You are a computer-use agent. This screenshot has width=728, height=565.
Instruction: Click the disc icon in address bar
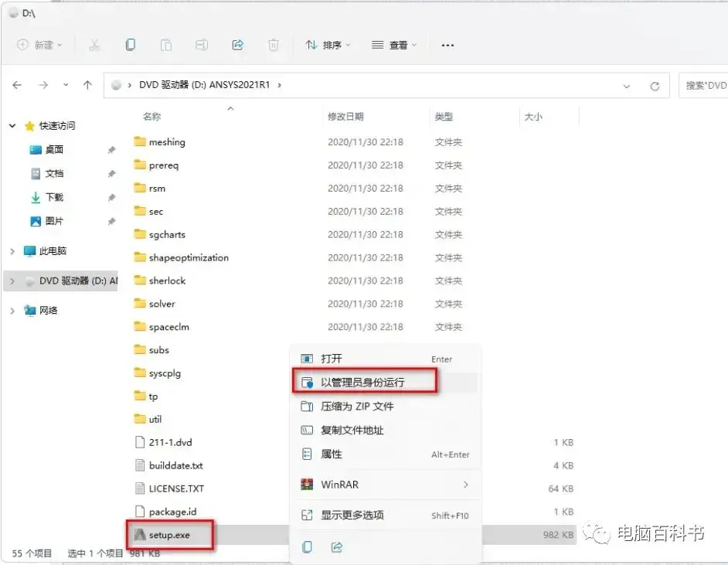(x=117, y=85)
